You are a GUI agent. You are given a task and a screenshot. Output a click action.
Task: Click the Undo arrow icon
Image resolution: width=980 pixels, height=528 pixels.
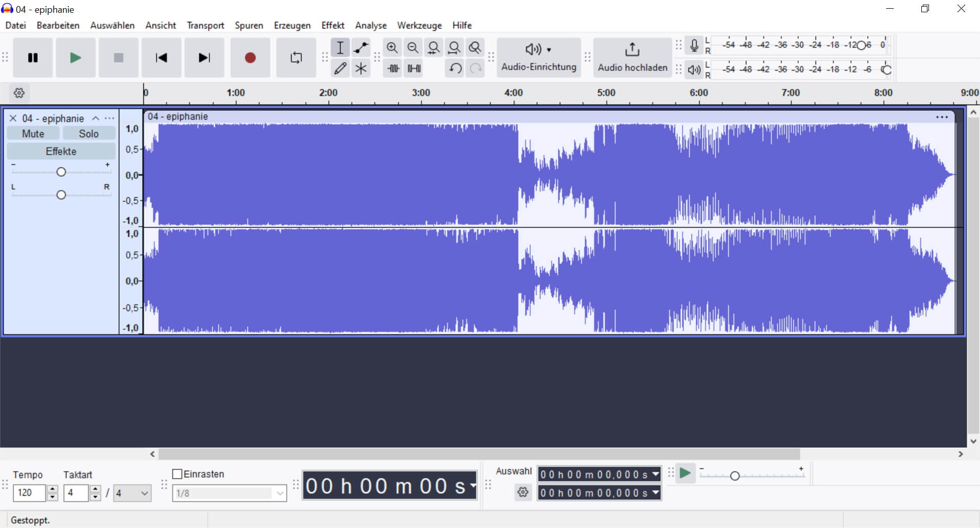[455, 68]
